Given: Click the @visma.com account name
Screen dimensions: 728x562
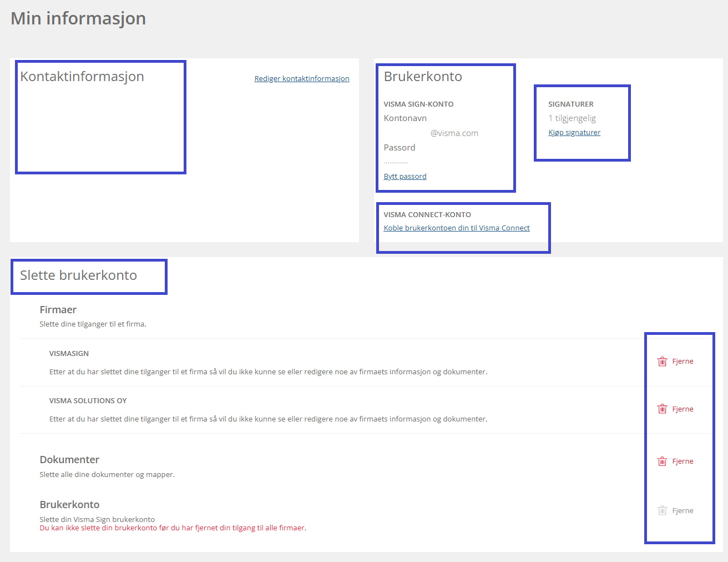Looking at the screenshot, I should (454, 133).
